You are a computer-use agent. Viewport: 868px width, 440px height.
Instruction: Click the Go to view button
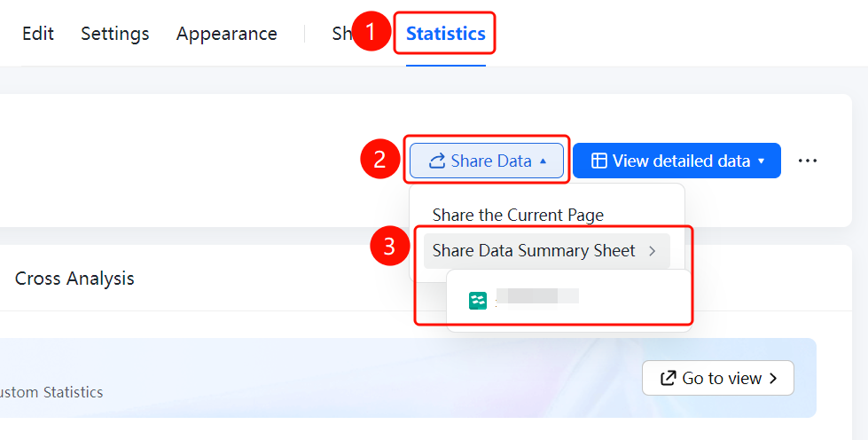coord(718,378)
